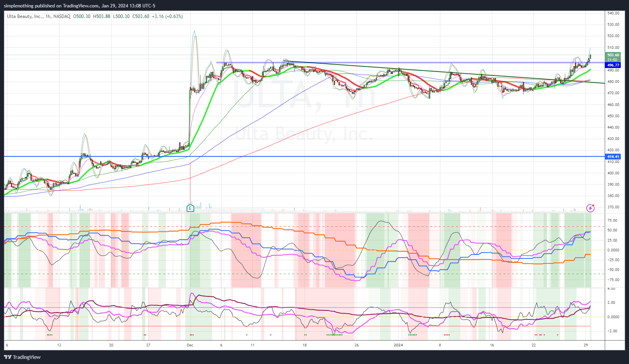
Task: Click the 450.00 price axis label
Action: [613, 116]
